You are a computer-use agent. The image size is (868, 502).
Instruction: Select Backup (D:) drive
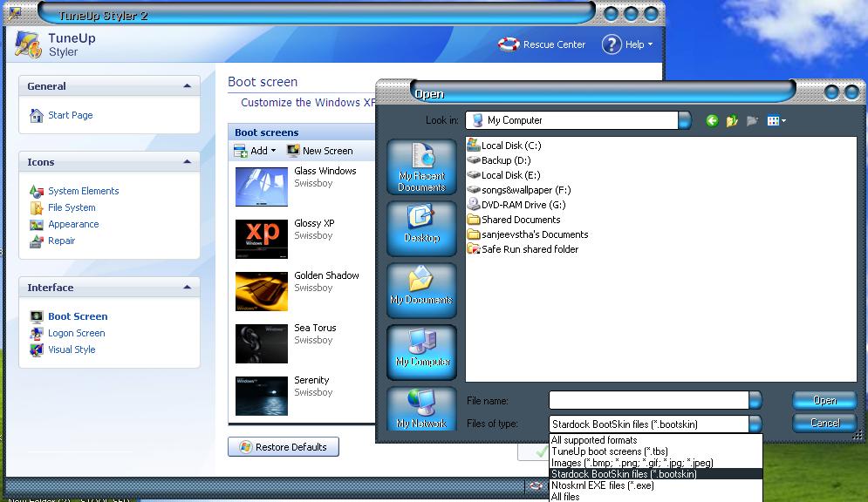(x=499, y=160)
